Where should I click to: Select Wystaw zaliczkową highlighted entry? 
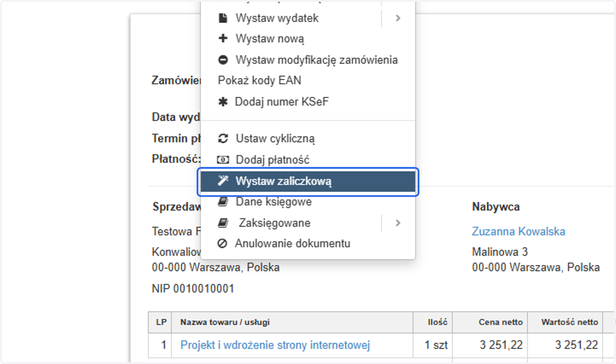[308, 181]
